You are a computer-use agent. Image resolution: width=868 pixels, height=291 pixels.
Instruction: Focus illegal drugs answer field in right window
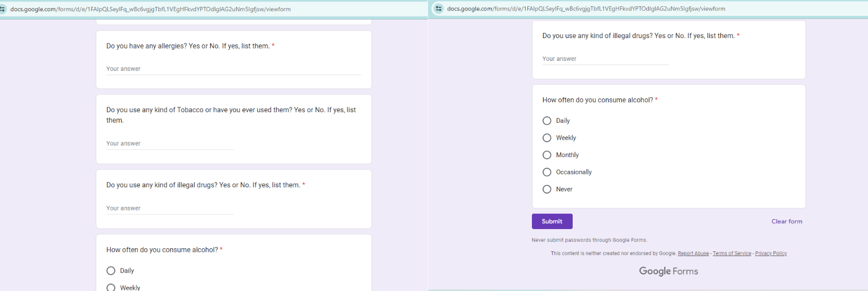click(605, 59)
